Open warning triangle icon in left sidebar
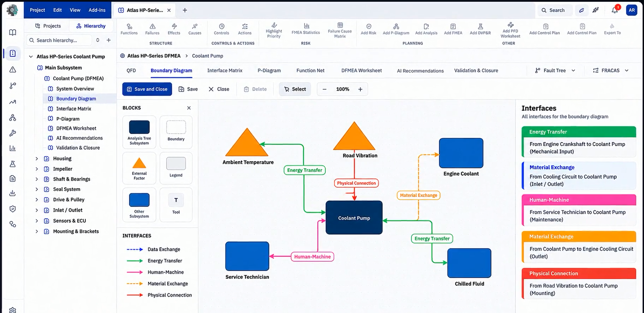The height and width of the screenshot is (313, 644). point(13,69)
